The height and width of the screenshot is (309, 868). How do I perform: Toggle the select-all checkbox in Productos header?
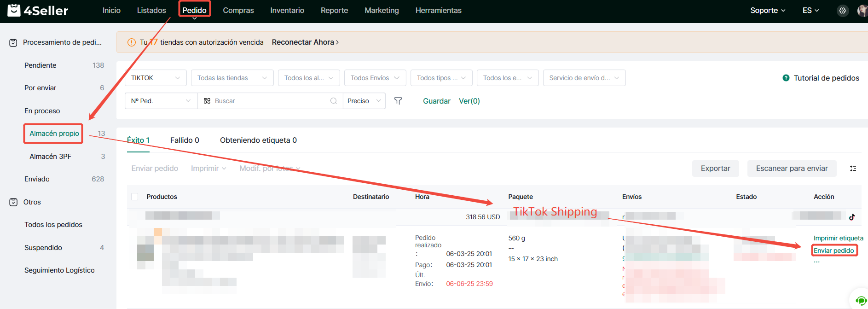[135, 197]
